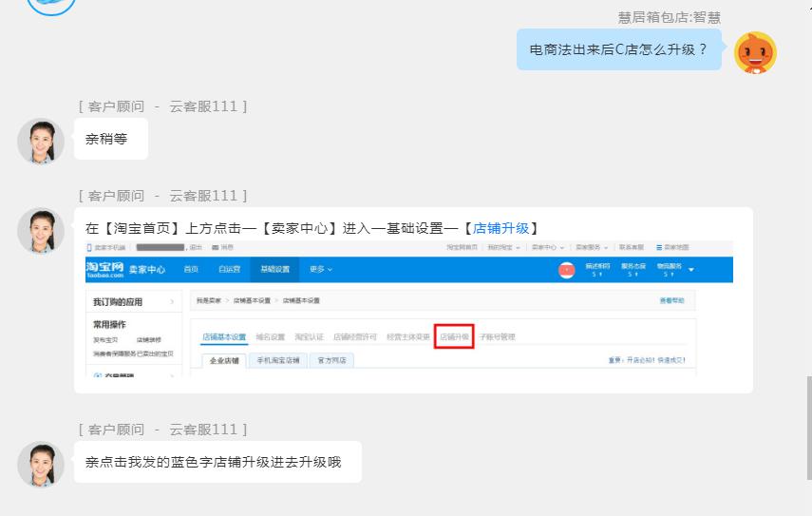Click the phone icon next to 卖家手机端
Image resolution: width=812 pixels, height=516 pixels.
coord(89,247)
